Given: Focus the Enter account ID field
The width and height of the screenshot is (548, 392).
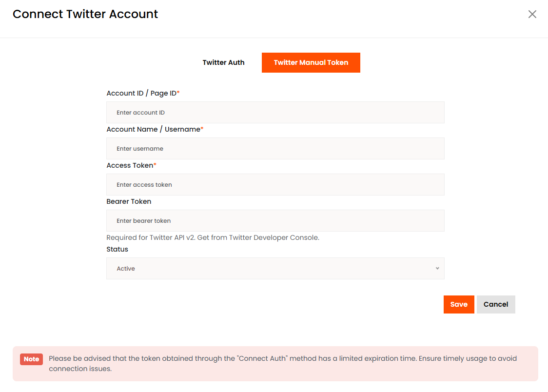Looking at the screenshot, I should pyautogui.click(x=275, y=113).
